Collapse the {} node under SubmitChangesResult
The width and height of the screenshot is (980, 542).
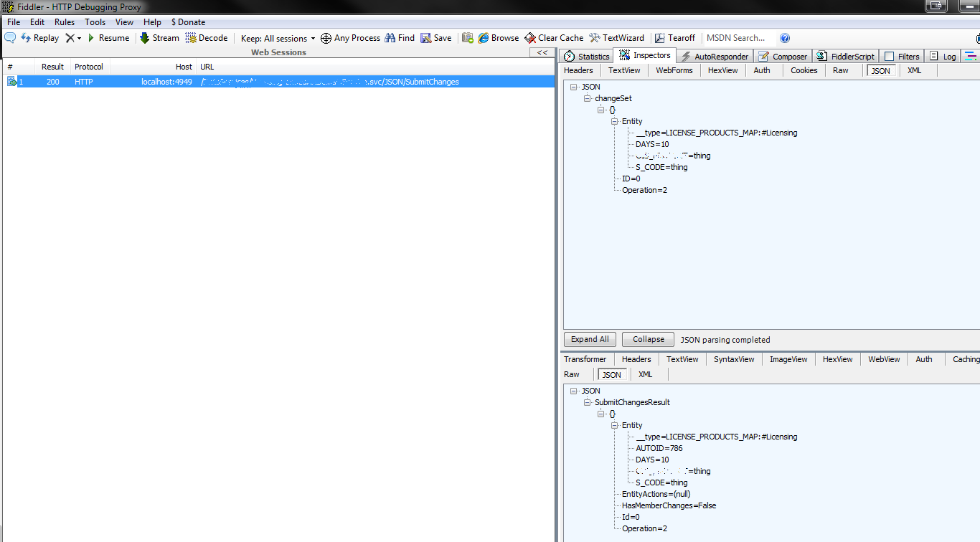pos(601,414)
